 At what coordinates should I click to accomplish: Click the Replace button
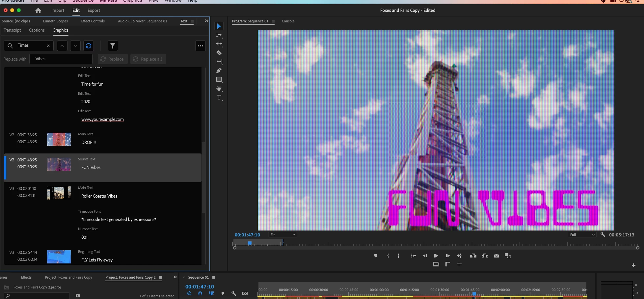[x=113, y=59]
